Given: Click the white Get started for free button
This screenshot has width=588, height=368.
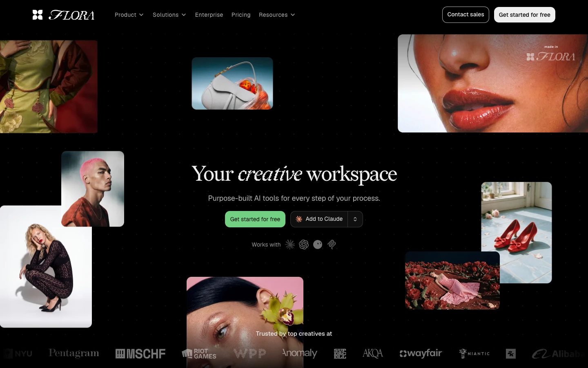Looking at the screenshot, I should pyautogui.click(x=525, y=15).
